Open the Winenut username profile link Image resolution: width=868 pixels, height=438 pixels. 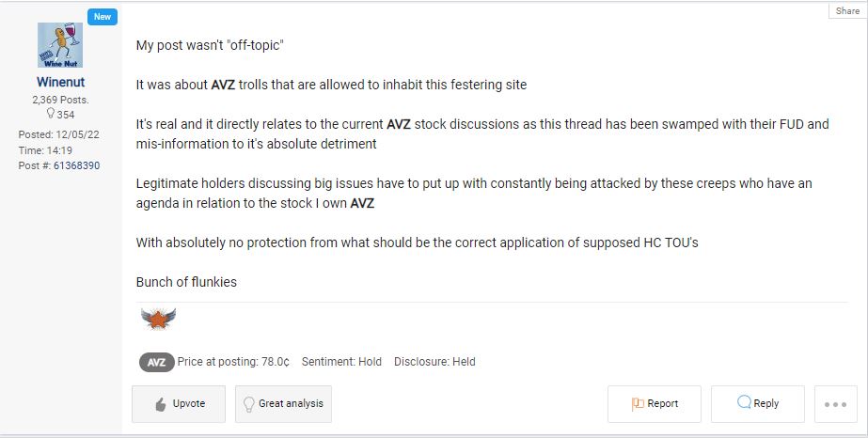pyautogui.click(x=60, y=82)
